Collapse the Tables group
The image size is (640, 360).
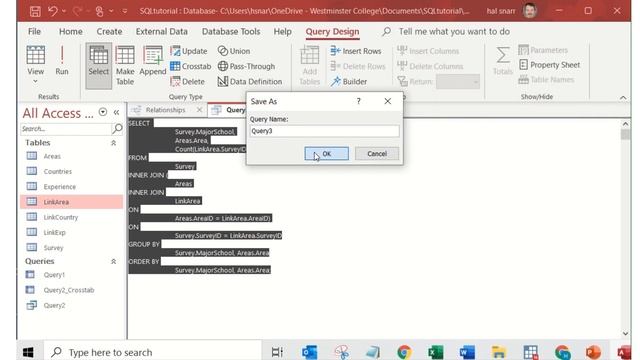[113, 143]
